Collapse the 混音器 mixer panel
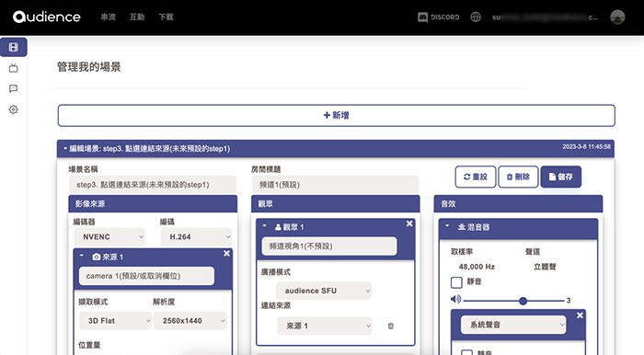The image size is (644, 355). point(447,225)
